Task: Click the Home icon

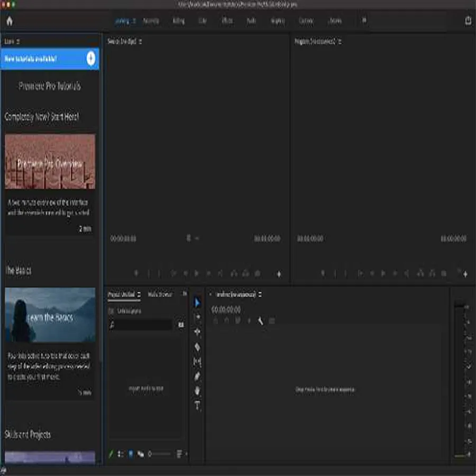Action: click(9, 21)
